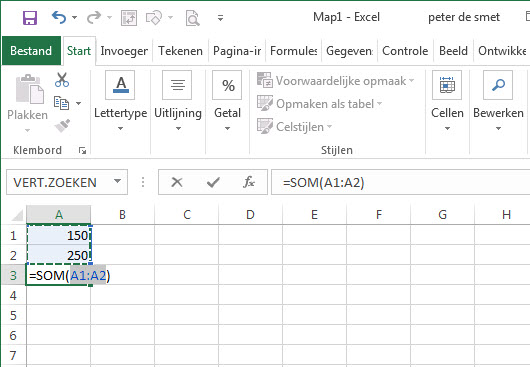Click inside the formula bar text
530x367 pixels.
pyautogui.click(x=400, y=182)
